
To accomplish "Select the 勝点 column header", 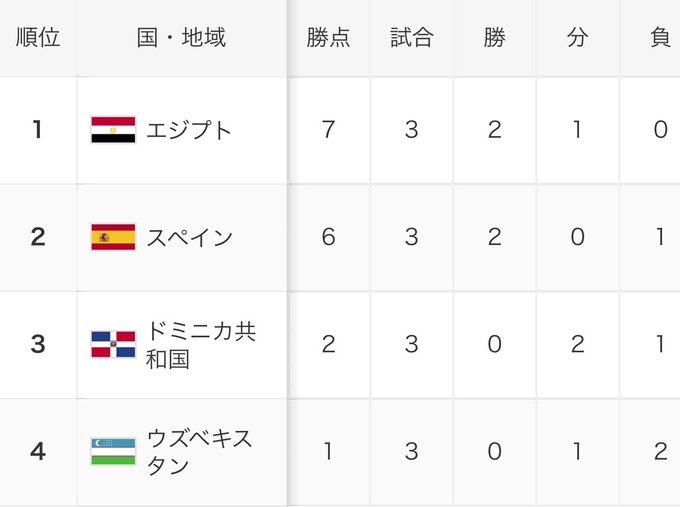I will pyautogui.click(x=328, y=38).
